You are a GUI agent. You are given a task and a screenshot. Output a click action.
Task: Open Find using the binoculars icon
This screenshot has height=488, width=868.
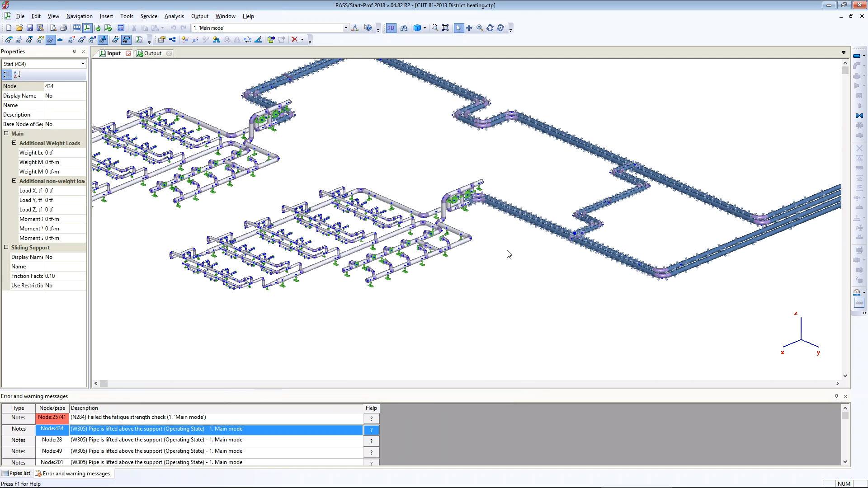pyautogui.click(x=404, y=28)
